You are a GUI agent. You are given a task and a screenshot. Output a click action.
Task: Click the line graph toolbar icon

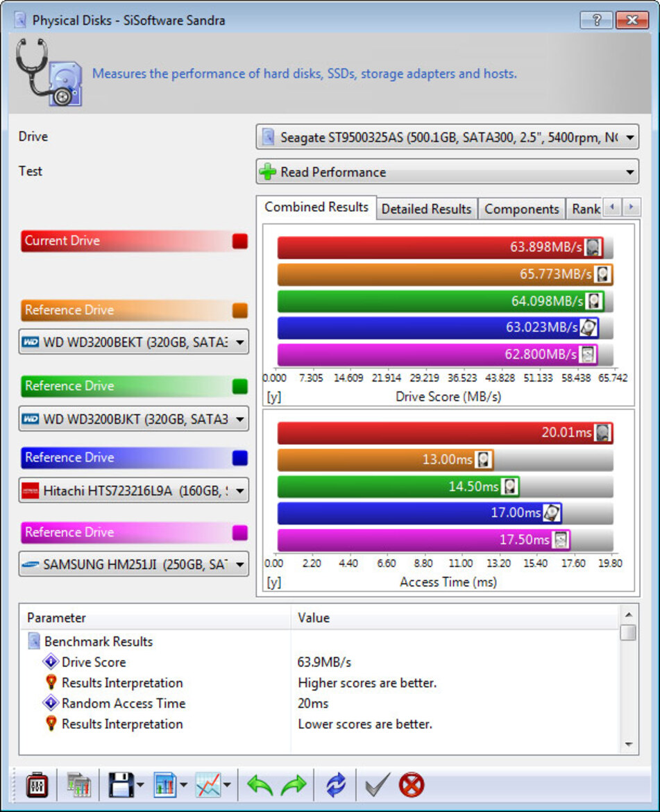tap(208, 785)
